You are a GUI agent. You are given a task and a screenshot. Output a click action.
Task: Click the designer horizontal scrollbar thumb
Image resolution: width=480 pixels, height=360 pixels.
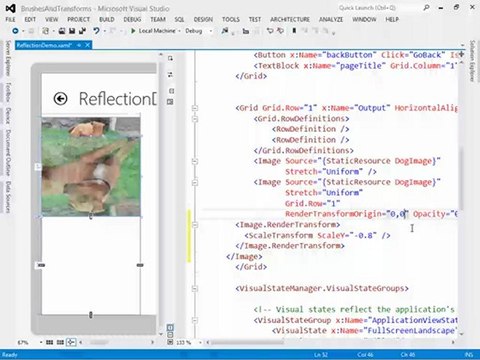[x=100, y=342]
